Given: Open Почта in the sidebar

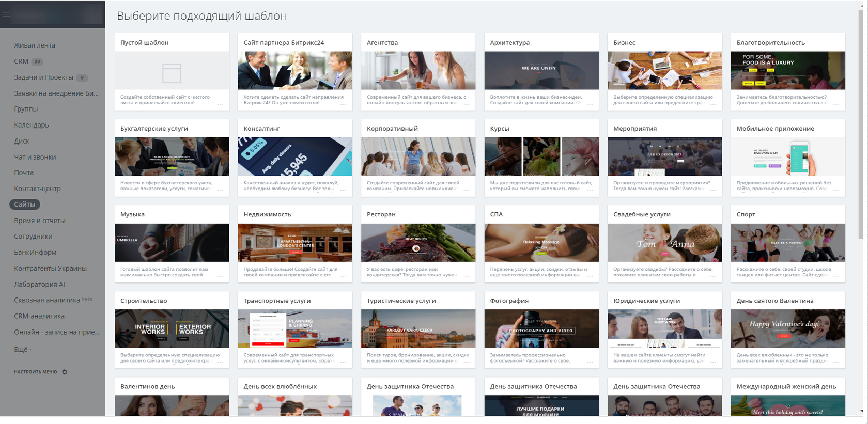Looking at the screenshot, I should [x=24, y=172].
